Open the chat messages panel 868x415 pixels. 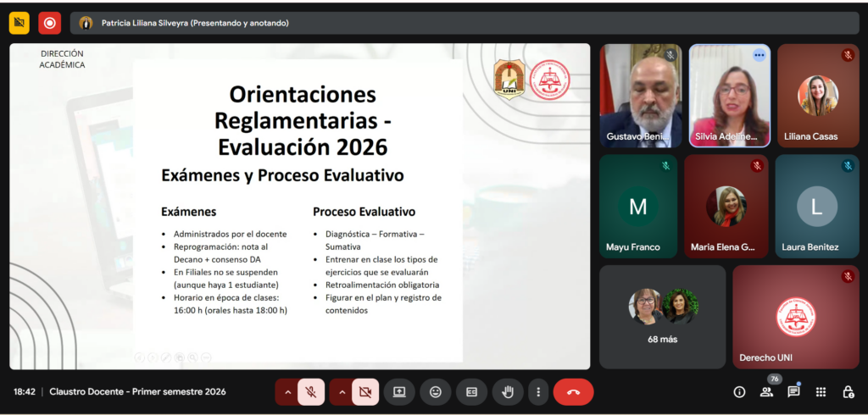pos(793,392)
